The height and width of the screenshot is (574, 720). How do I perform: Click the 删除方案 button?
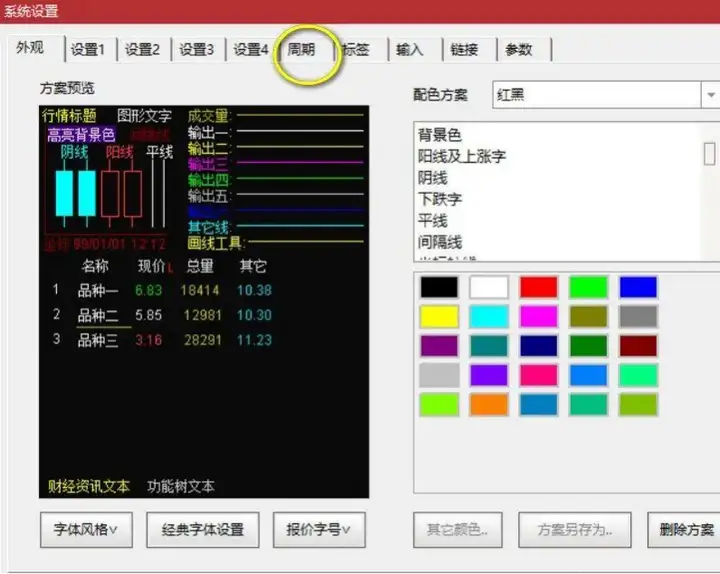[x=686, y=529]
